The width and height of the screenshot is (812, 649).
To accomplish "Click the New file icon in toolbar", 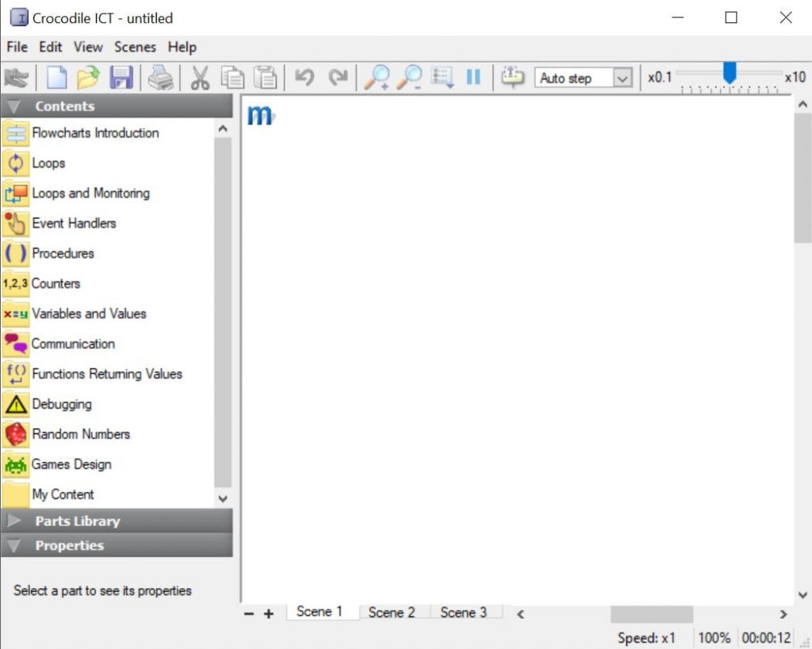I will point(56,78).
